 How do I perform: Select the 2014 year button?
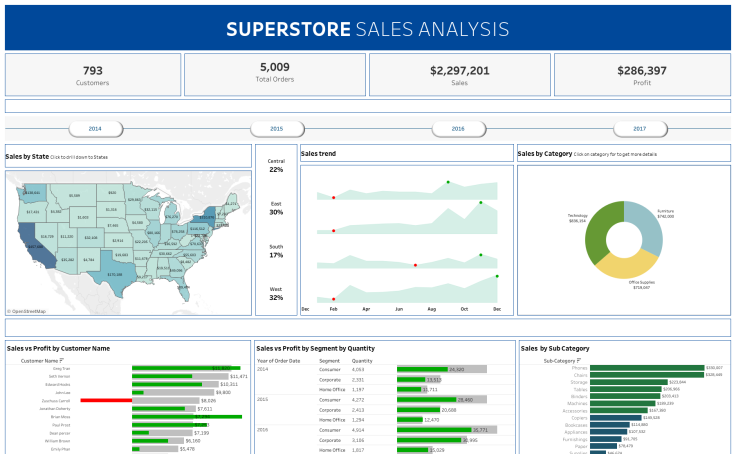96,129
